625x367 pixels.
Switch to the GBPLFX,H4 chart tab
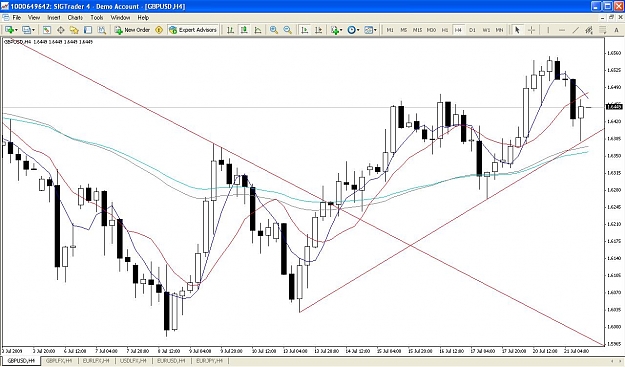[x=59, y=361]
